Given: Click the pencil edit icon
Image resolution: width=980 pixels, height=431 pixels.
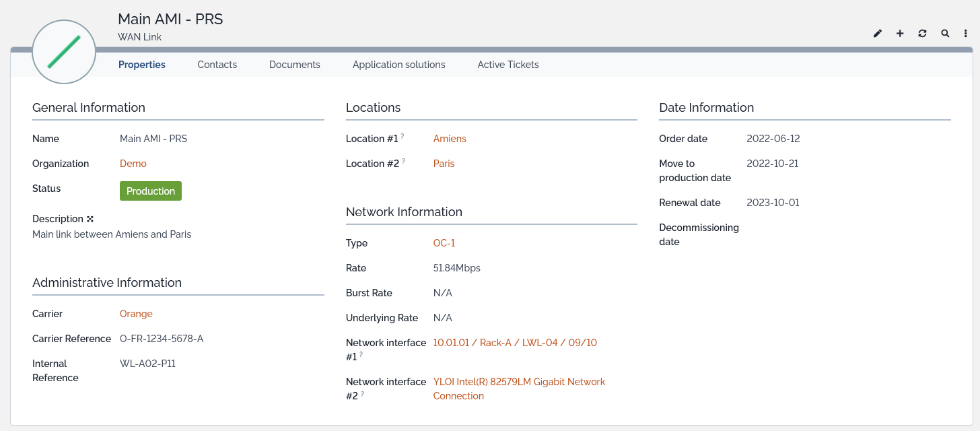Looking at the screenshot, I should pyautogui.click(x=878, y=34).
